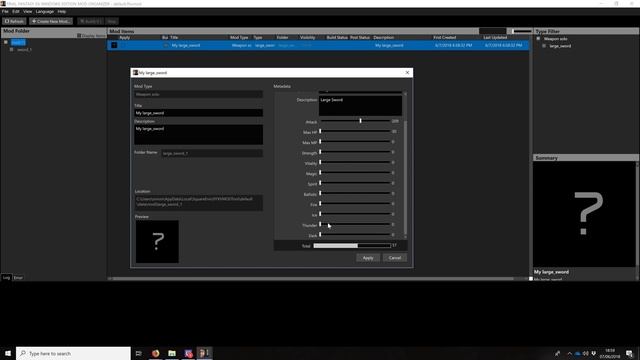Click the Title input field in dialog
The height and width of the screenshot is (360, 640).
pyautogui.click(x=198, y=113)
